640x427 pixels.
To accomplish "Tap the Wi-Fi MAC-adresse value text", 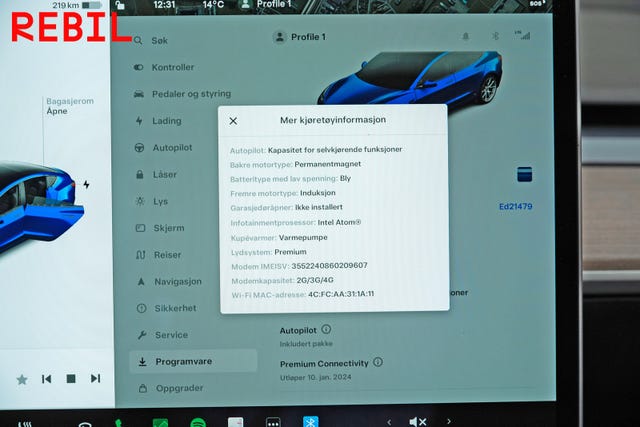I will coord(341,294).
